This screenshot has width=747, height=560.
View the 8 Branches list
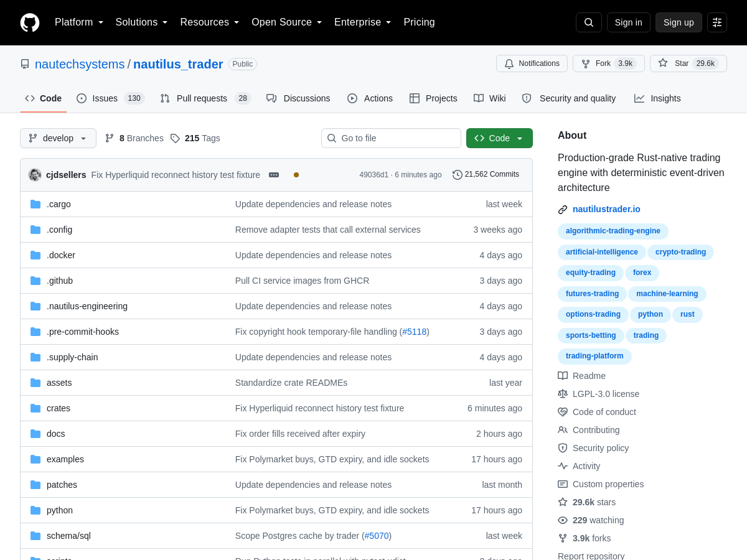134,138
